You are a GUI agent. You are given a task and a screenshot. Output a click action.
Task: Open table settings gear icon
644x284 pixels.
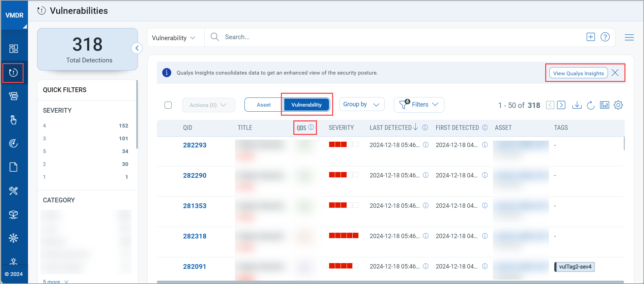[618, 105]
